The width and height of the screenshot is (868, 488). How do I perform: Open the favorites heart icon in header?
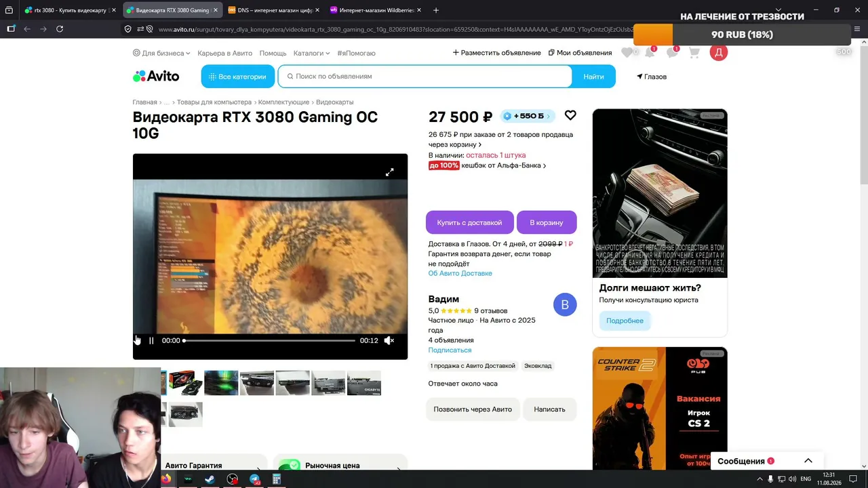(627, 53)
